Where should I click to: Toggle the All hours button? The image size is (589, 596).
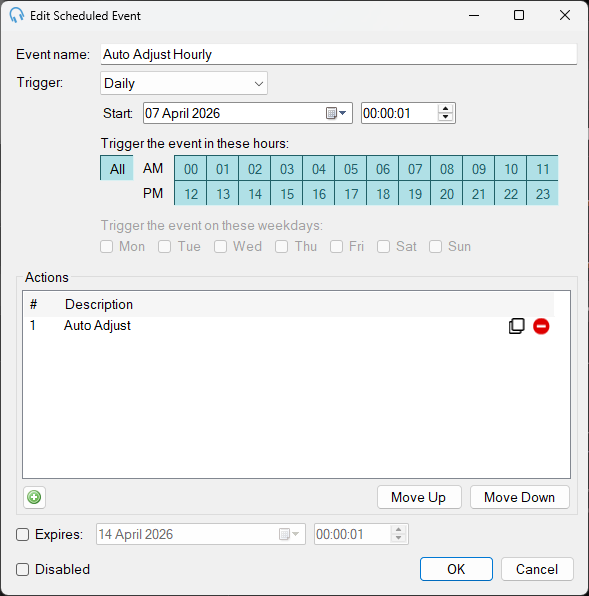pos(117,168)
